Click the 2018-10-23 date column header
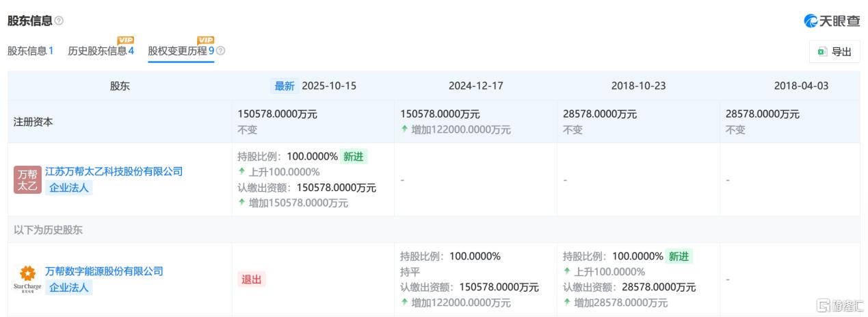Viewport: 868px width, 317px height. pos(638,86)
